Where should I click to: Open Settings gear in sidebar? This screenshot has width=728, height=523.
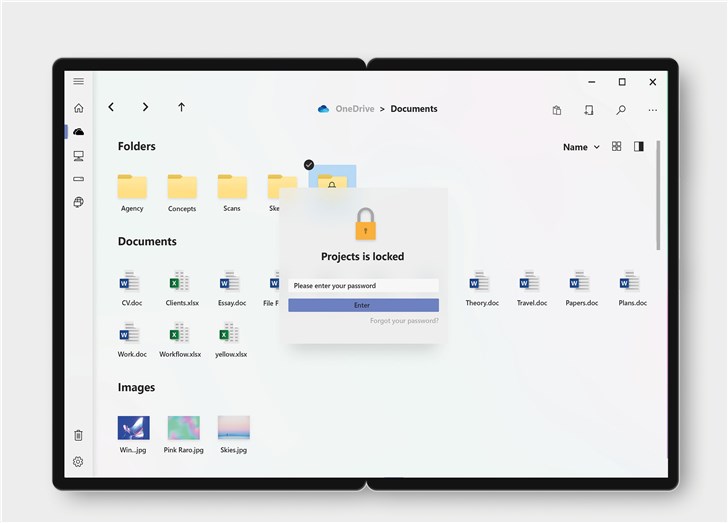tap(78, 461)
